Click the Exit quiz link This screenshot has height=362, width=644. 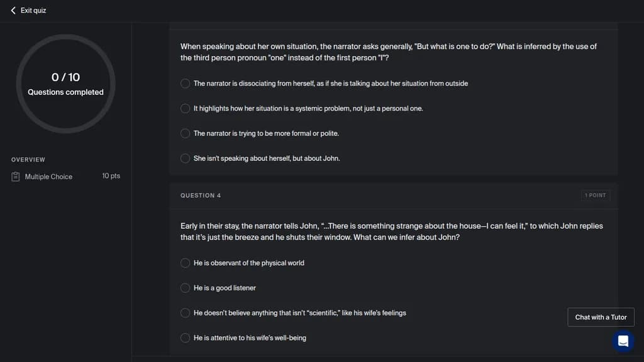[x=33, y=10]
